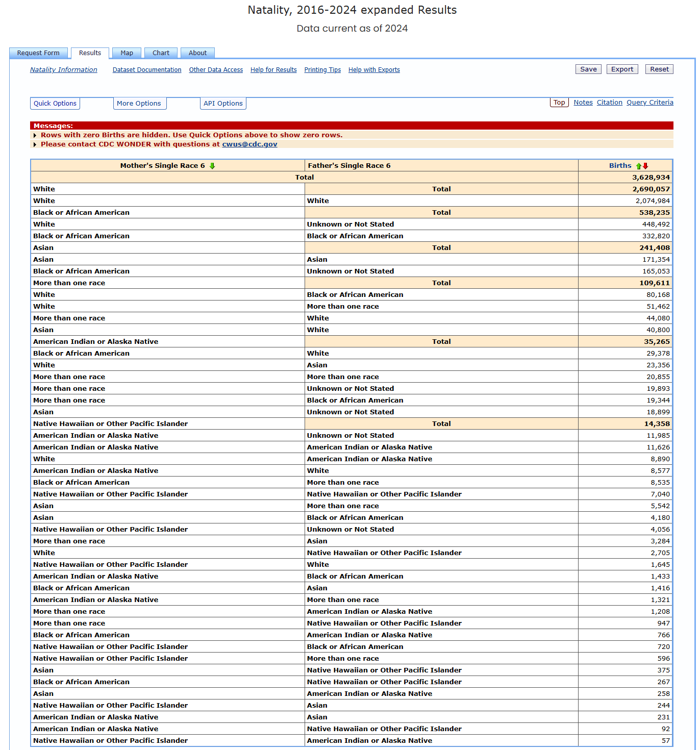Switch to the Request Form tab

coord(38,53)
